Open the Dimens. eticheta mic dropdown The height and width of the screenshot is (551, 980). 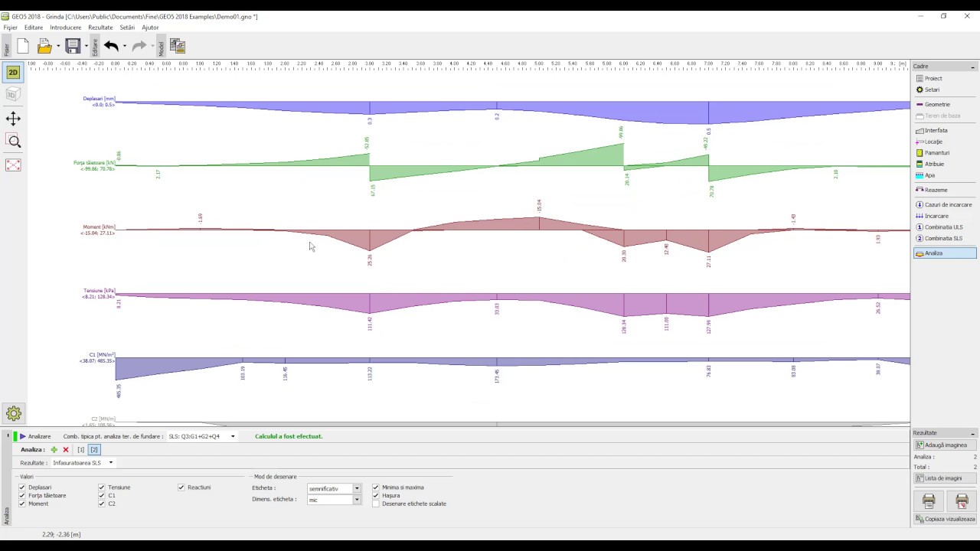(x=333, y=500)
